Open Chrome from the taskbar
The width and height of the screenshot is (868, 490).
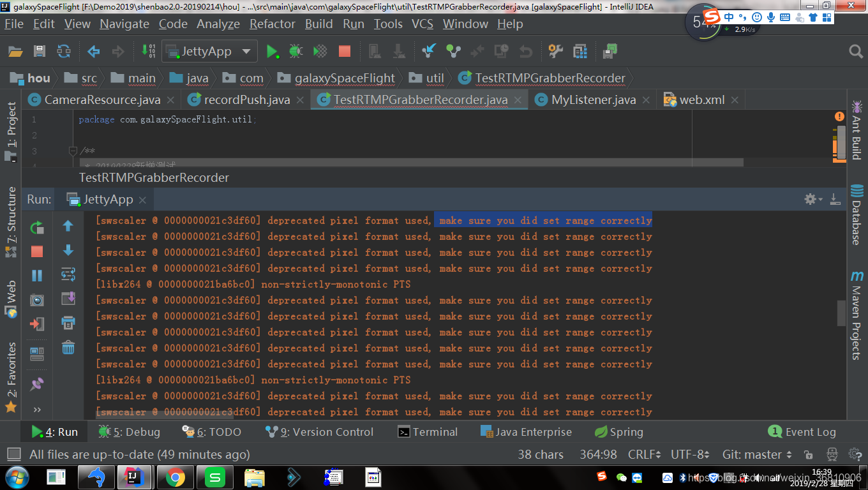[175, 477]
